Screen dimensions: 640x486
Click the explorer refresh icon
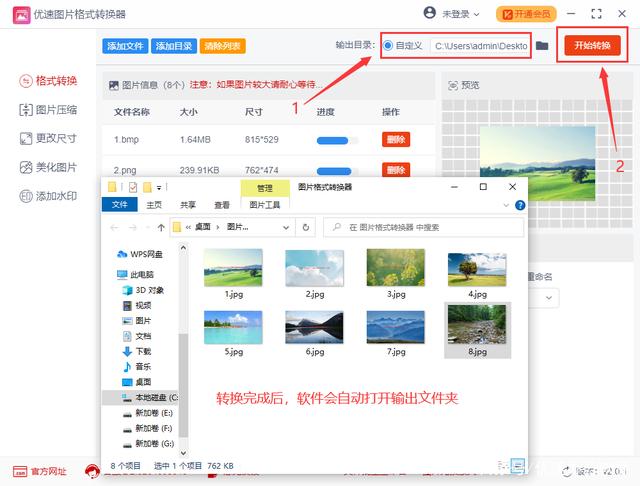(306, 227)
